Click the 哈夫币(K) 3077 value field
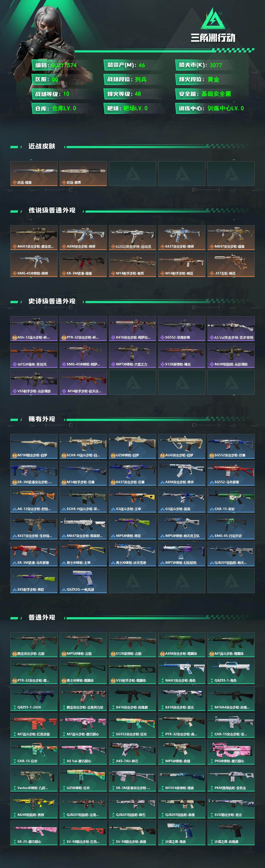 click(x=212, y=65)
